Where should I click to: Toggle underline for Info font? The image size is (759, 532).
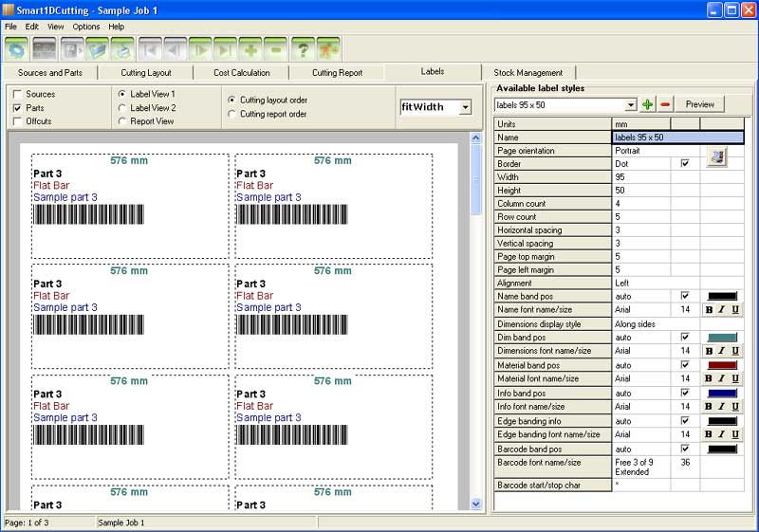point(734,407)
